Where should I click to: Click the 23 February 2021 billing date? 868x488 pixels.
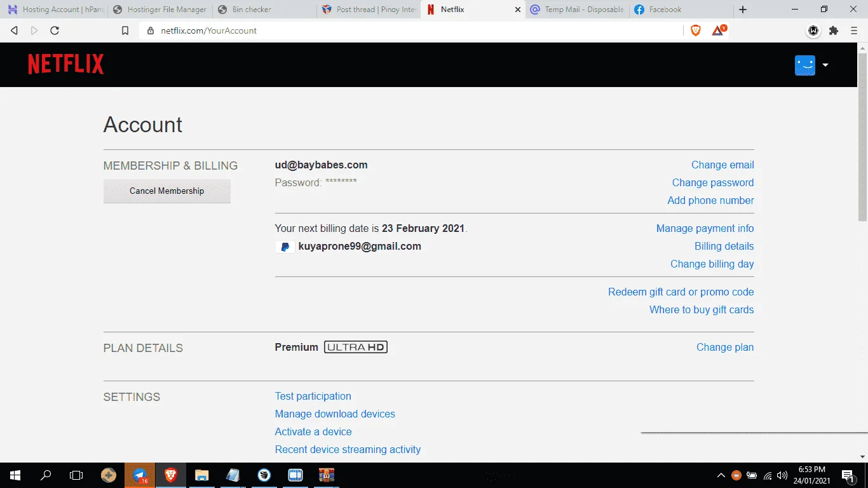(423, 229)
